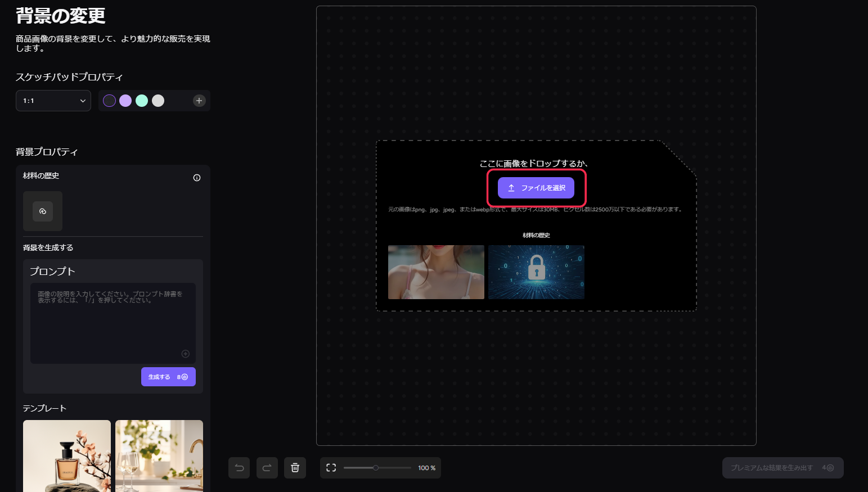Image resolution: width=868 pixels, height=492 pixels.
Task: Click the プロンプト heading
Action: pos(52,271)
